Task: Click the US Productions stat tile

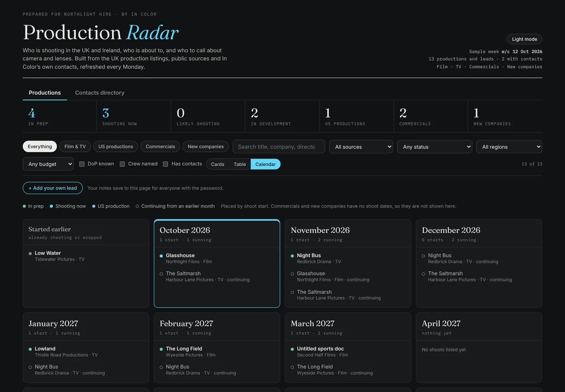Action: [356, 116]
